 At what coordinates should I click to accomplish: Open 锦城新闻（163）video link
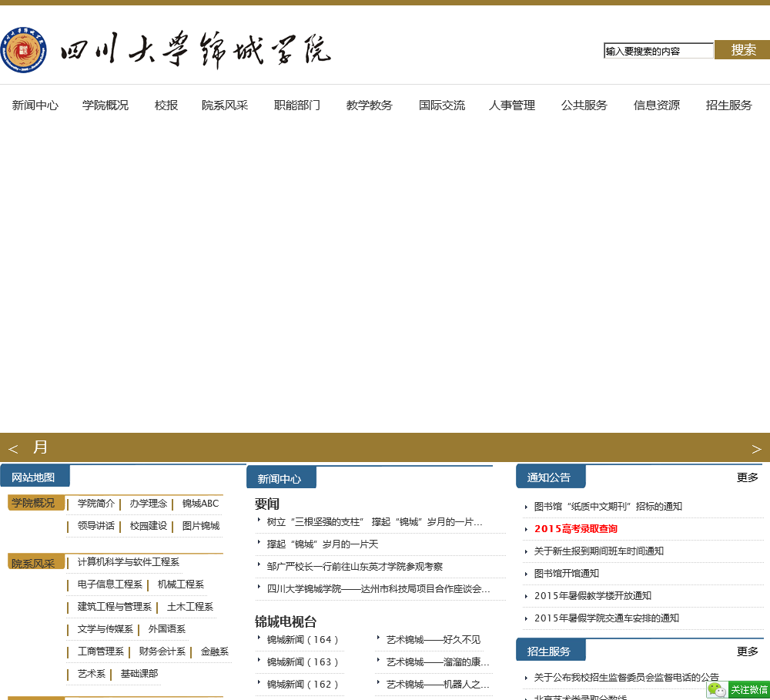[303, 661]
